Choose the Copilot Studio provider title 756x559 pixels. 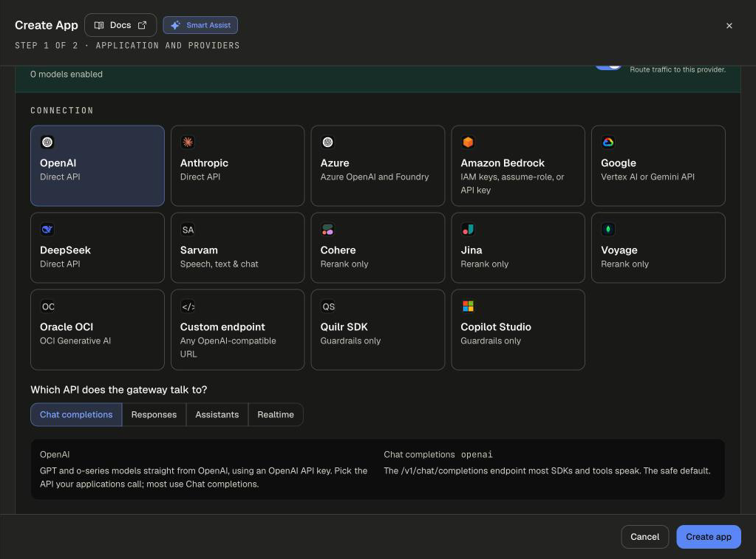(x=496, y=326)
